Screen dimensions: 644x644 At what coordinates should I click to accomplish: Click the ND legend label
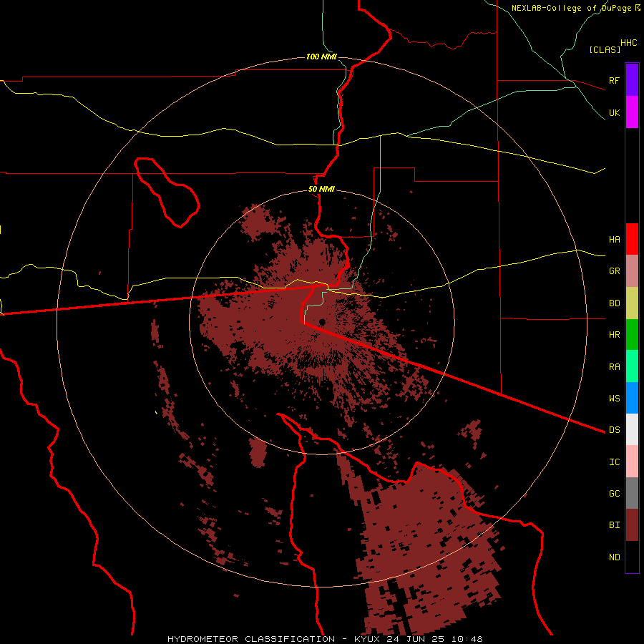(614, 557)
